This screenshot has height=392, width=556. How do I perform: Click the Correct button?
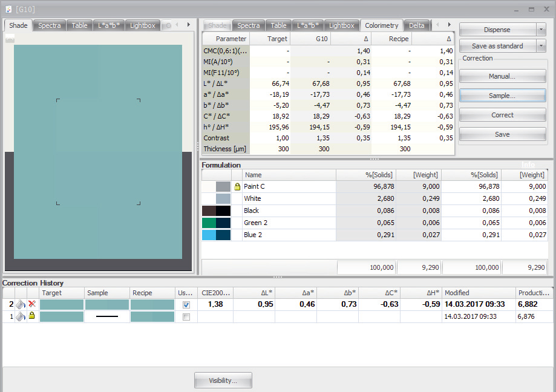click(x=502, y=115)
